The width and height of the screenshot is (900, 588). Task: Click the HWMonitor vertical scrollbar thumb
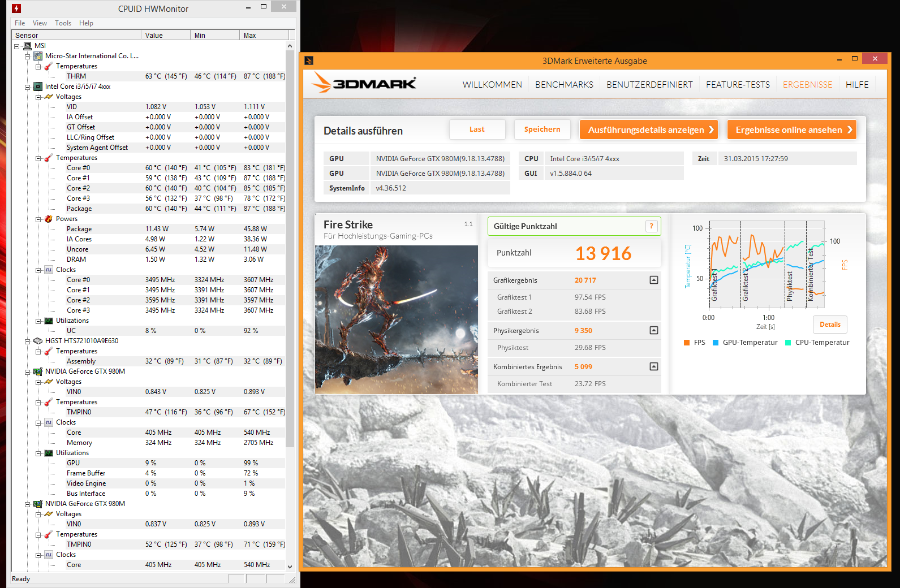point(290,249)
